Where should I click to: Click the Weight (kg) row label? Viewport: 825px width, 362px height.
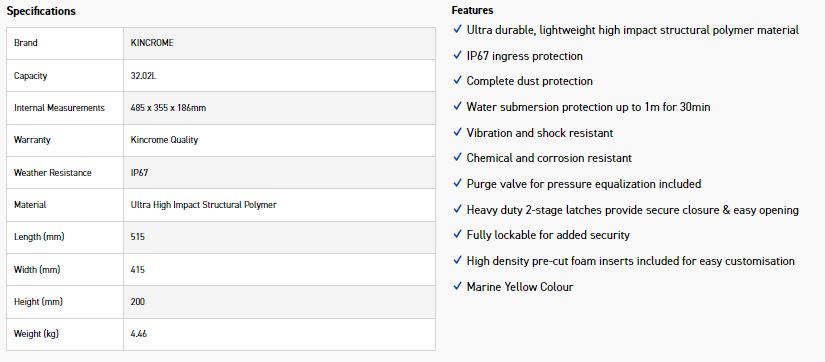click(x=36, y=334)
